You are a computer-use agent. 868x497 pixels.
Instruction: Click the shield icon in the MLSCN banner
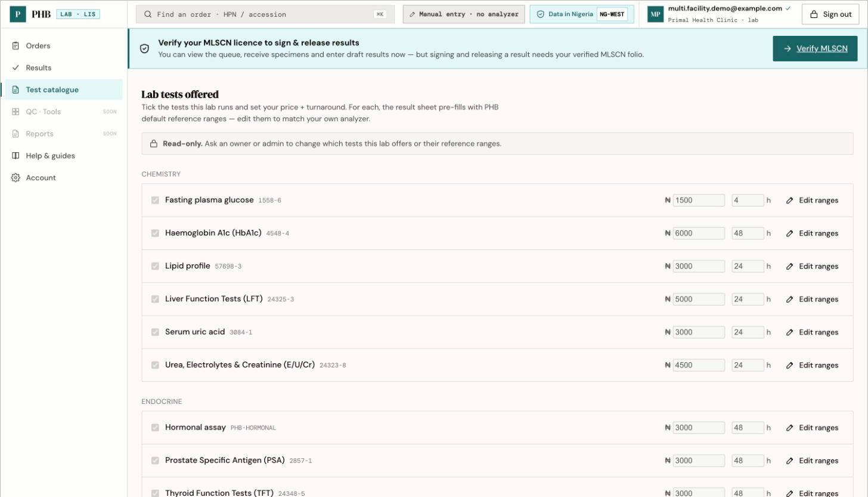pyautogui.click(x=144, y=49)
